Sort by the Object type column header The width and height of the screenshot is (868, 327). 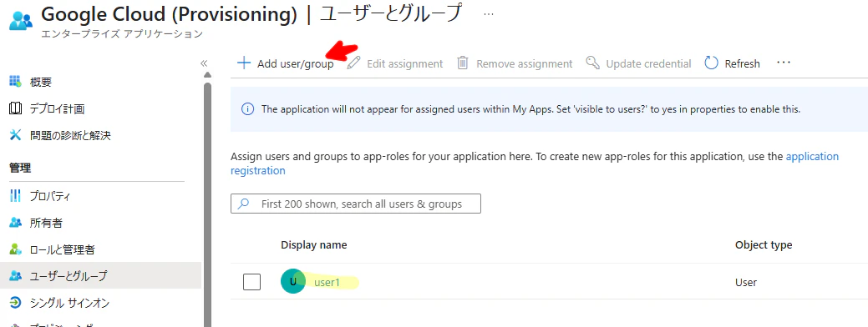tap(764, 244)
